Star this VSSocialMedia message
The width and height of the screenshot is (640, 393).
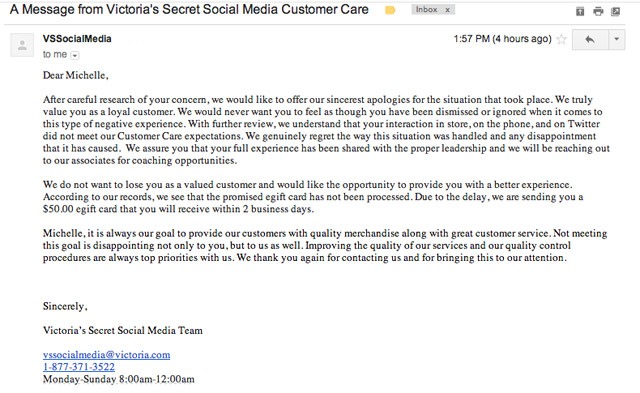(562, 39)
